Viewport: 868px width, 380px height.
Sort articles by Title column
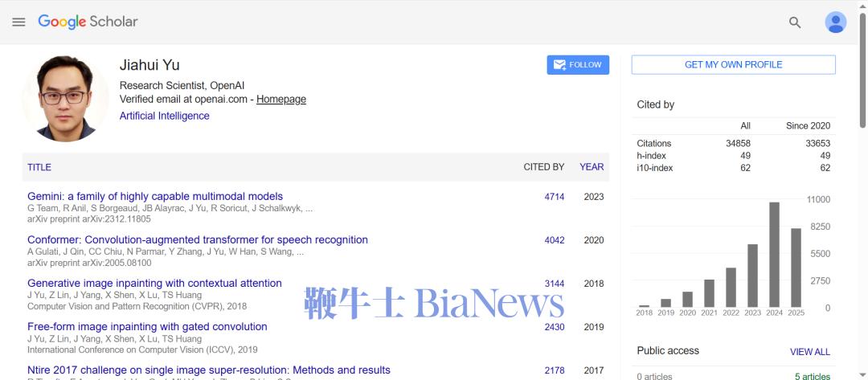coord(39,167)
